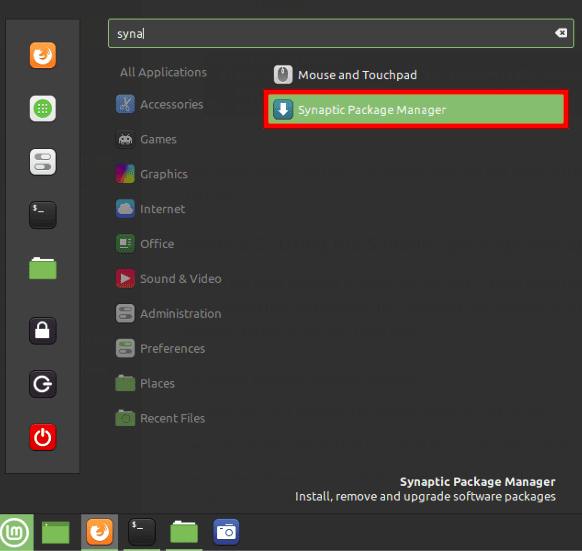Launch Terminal from the favorites sidebar
Viewport: 582px width, 551px height.
tap(43, 215)
